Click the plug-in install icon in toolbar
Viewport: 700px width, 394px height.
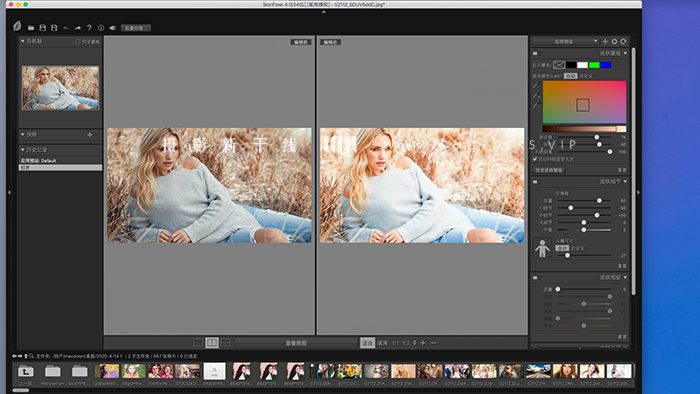(x=112, y=28)
